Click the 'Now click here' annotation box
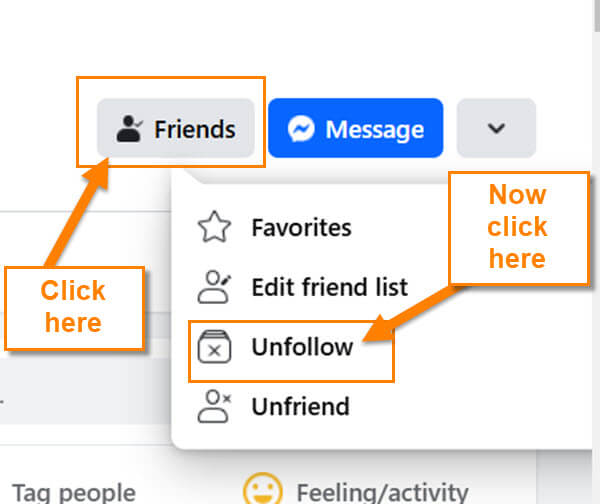This screenshot has width=600, height=504. pyautogui.click(x=518, y=228)
